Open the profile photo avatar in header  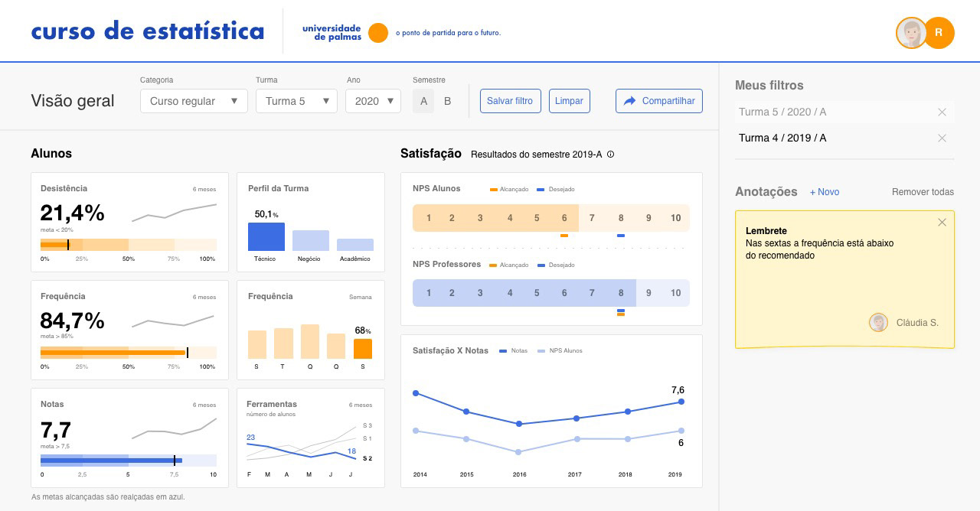coord(911,33)
